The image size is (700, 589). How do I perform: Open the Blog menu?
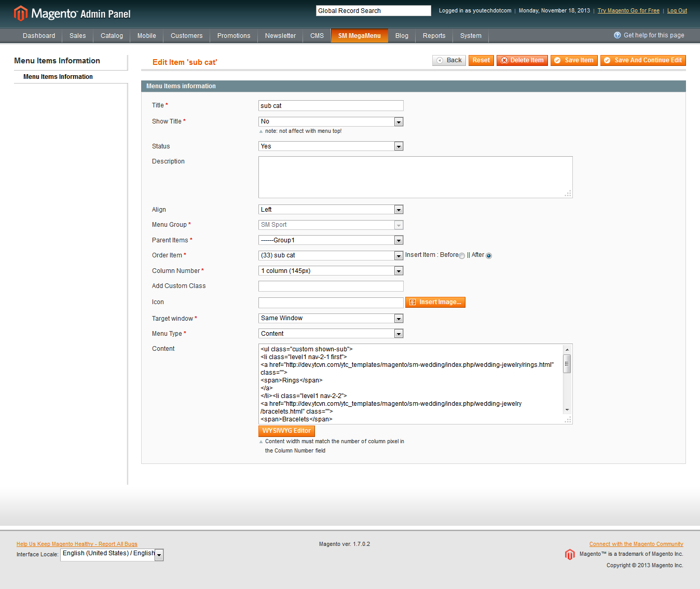coord(402,36)
